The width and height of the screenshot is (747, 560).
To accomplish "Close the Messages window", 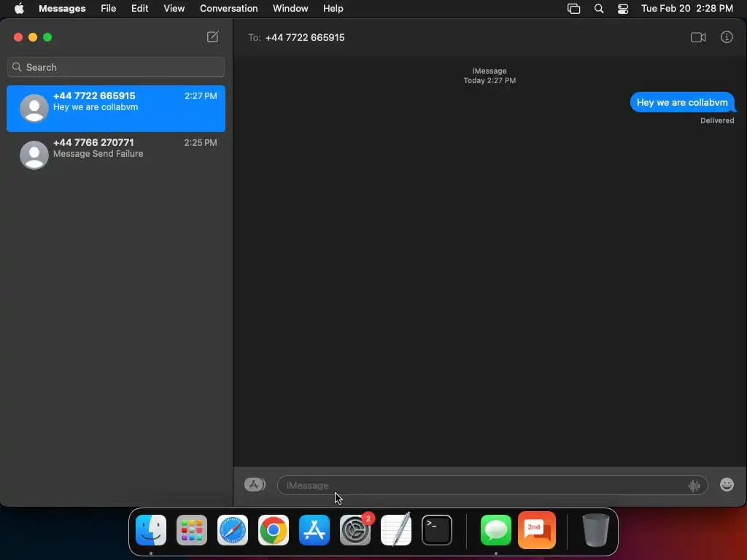I will point(18,37).
